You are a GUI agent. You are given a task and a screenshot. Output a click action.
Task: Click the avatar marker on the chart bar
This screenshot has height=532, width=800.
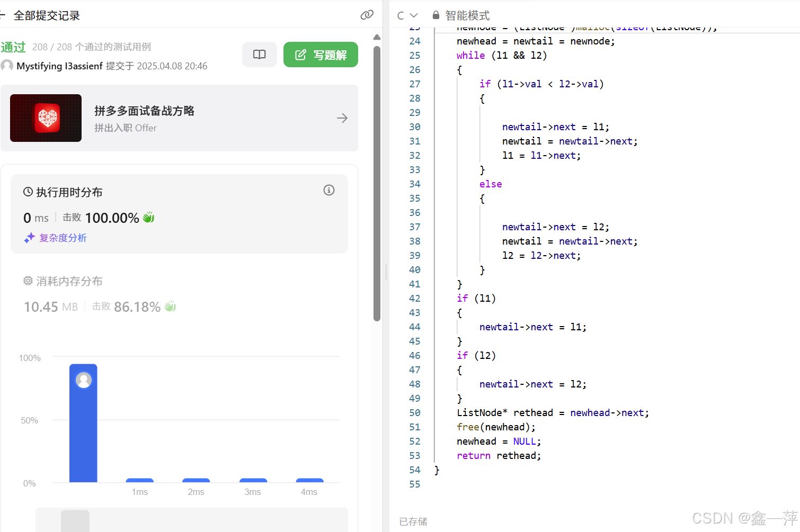[x=84, y=380]
